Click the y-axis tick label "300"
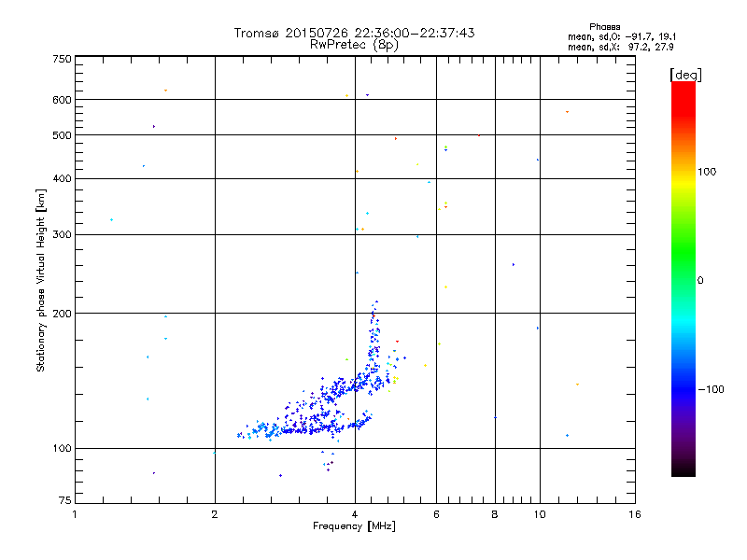 coord(63,235)
